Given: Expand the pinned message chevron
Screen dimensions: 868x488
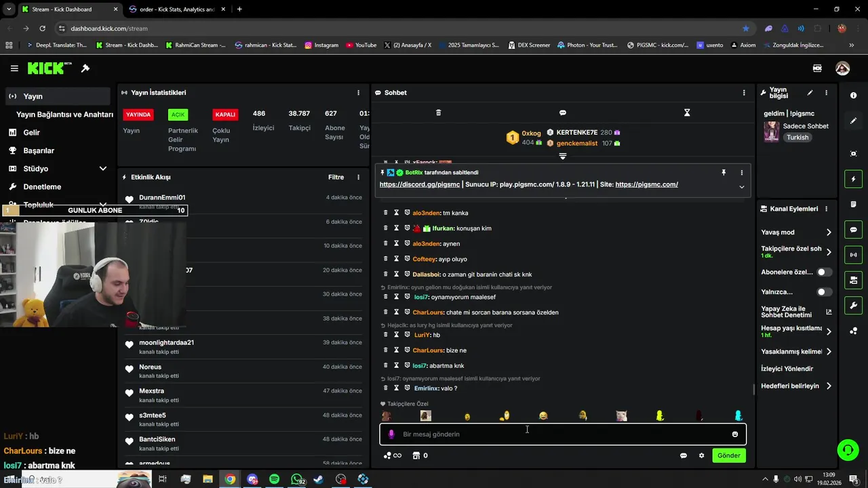Looking at the screenshot, I should (741, 187).
